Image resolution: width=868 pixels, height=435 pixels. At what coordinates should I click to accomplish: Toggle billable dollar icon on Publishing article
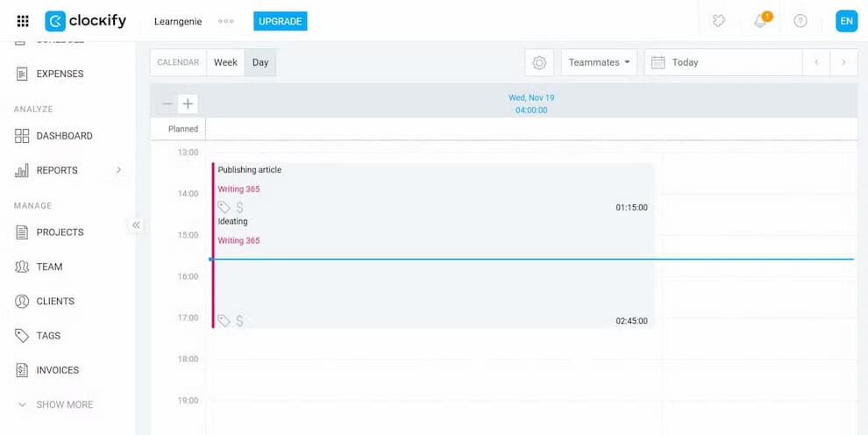pos(239,208)
